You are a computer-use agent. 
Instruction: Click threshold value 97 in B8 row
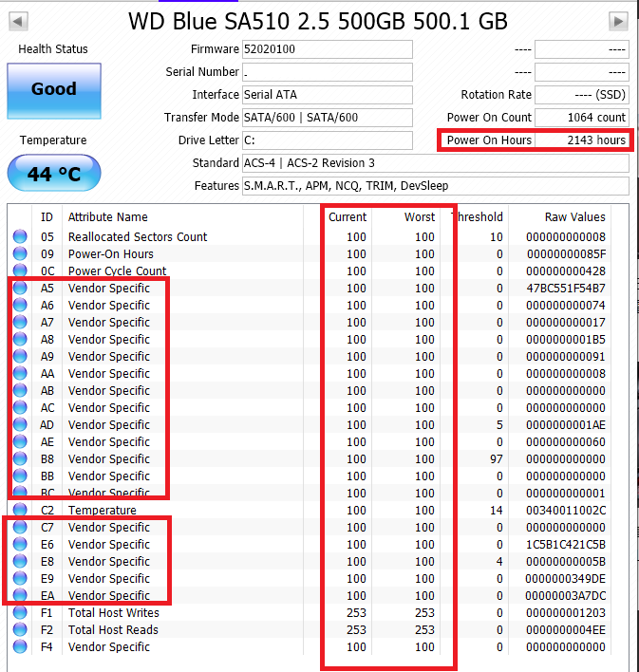click(497, 459)
